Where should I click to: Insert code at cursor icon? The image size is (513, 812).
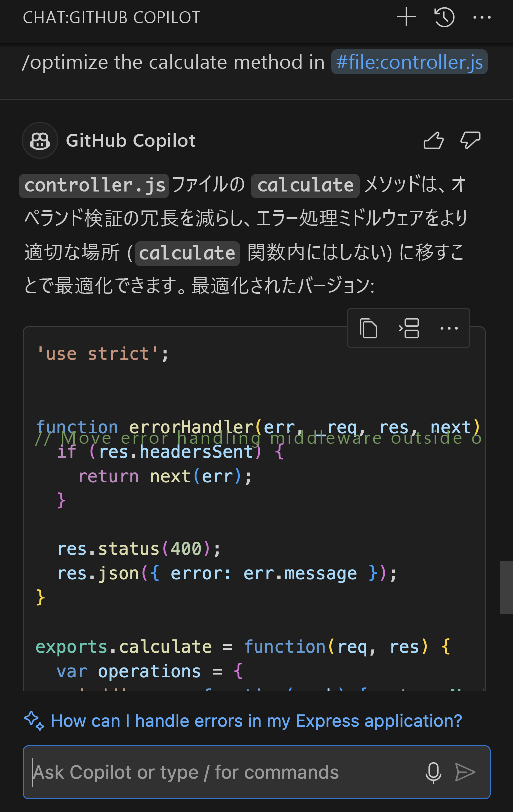point(409,328)
